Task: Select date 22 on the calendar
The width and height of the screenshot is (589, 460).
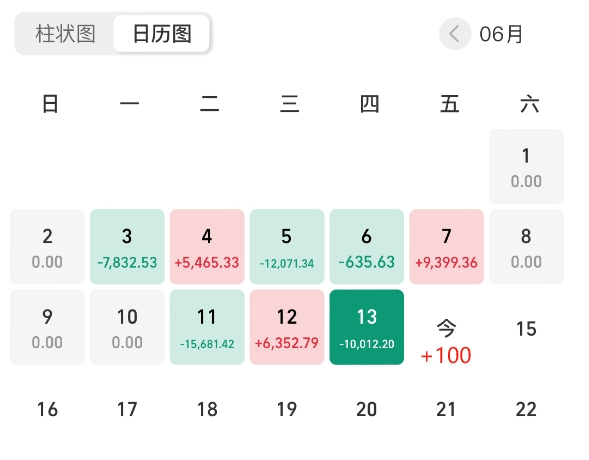Action: (x=526, y=409)
